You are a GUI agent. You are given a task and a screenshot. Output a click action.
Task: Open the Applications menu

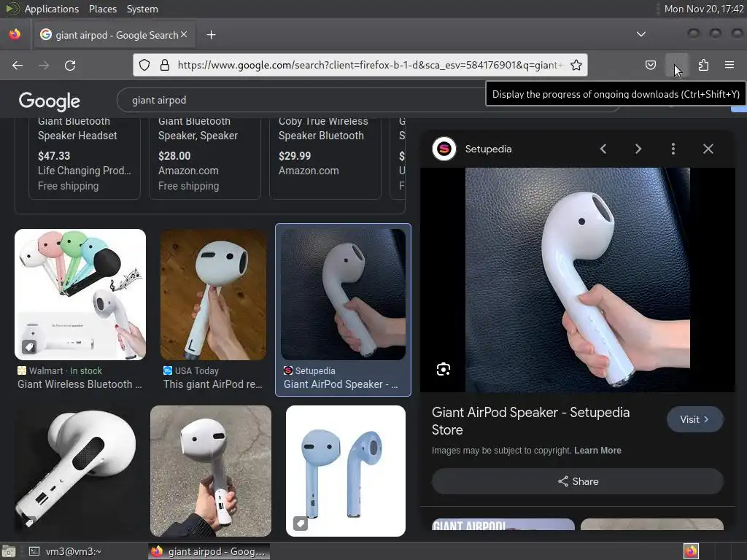point(52,9)
